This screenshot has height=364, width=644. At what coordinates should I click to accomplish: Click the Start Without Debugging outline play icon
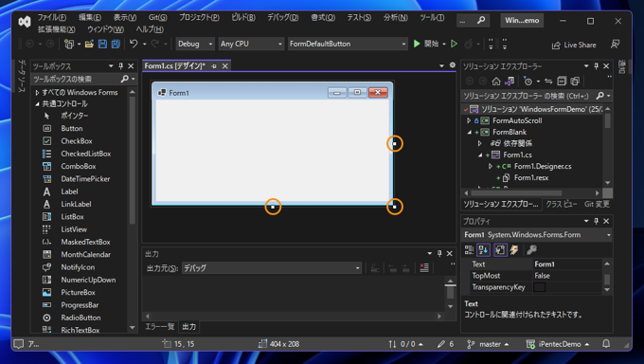(x=454, y=44)
